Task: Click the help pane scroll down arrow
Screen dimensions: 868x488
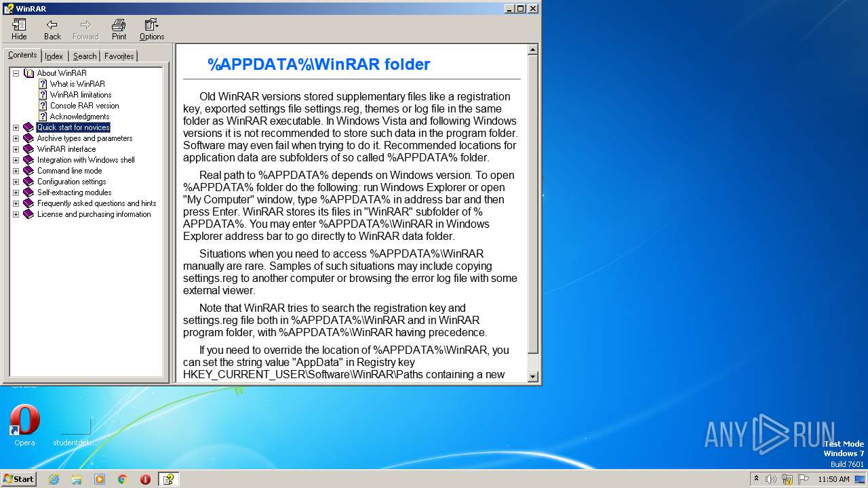Action: (532, 376)
